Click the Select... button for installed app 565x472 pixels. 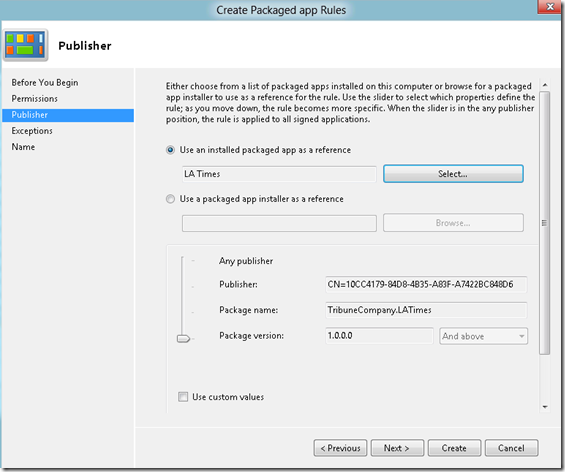pyautogui.click(x=453, y=174)
